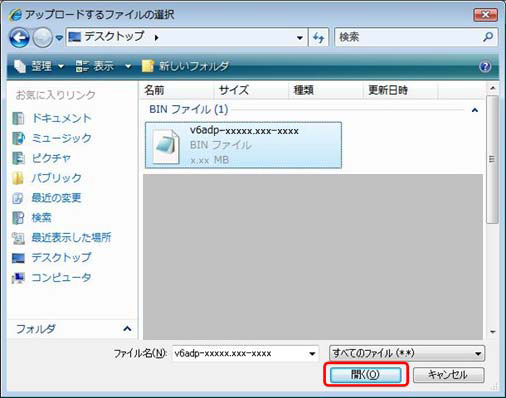Open the すべてのファイル file type dropdown
Image resolution: width=506 pixels, height=398 pixels.
tap(407, 353)
